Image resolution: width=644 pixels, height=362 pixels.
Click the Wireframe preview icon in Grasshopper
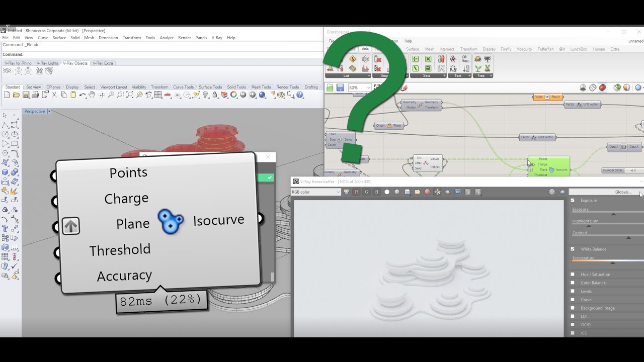point(592,87)
